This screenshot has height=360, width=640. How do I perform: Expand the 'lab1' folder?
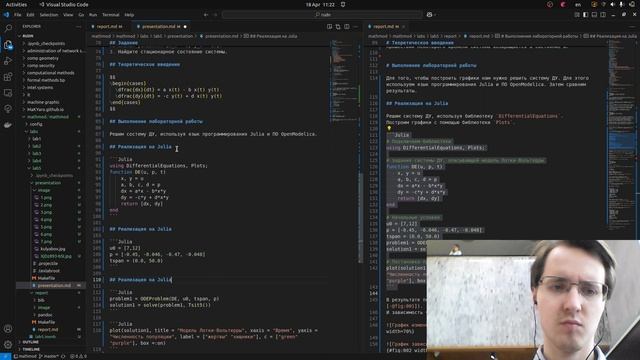37,139
